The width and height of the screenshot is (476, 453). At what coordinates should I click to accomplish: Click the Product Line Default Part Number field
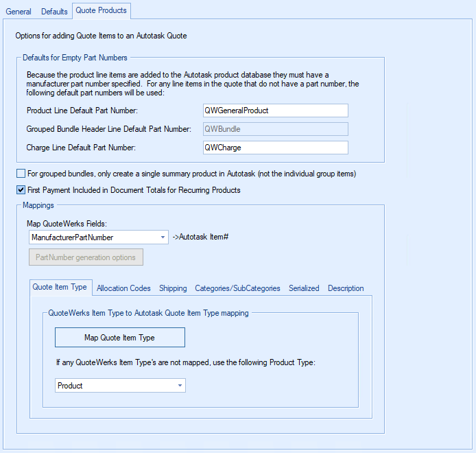(276, 111)
